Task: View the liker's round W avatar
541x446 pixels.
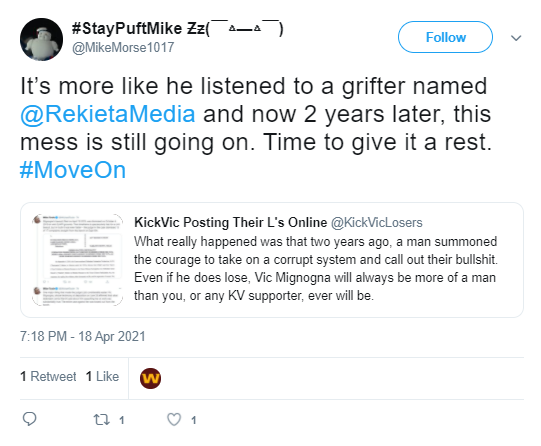Action: [150, 378]
